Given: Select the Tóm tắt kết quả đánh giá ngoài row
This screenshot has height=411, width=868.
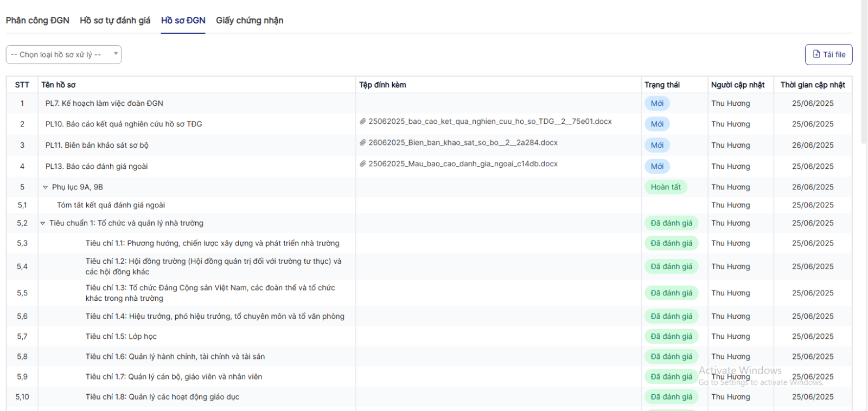Looking at the screenshot, I should pos(111,205).
